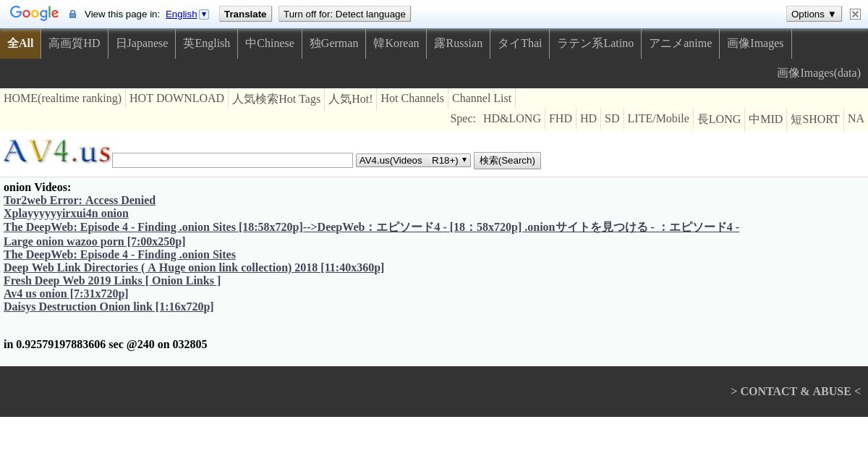
Task: Open the 韓Korean category
Action: click(396, 43)
